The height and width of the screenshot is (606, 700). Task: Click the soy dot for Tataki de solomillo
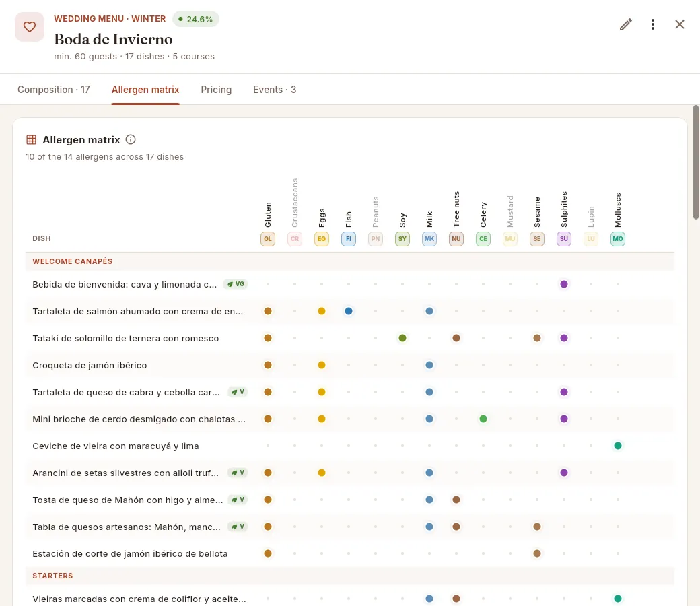pos(403,338)
